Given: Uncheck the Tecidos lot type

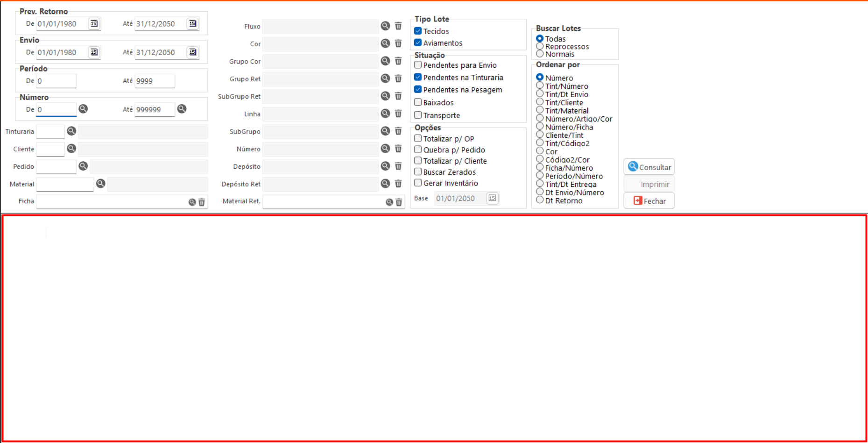Looking at the screenshot, I should [x=418, y=31].
